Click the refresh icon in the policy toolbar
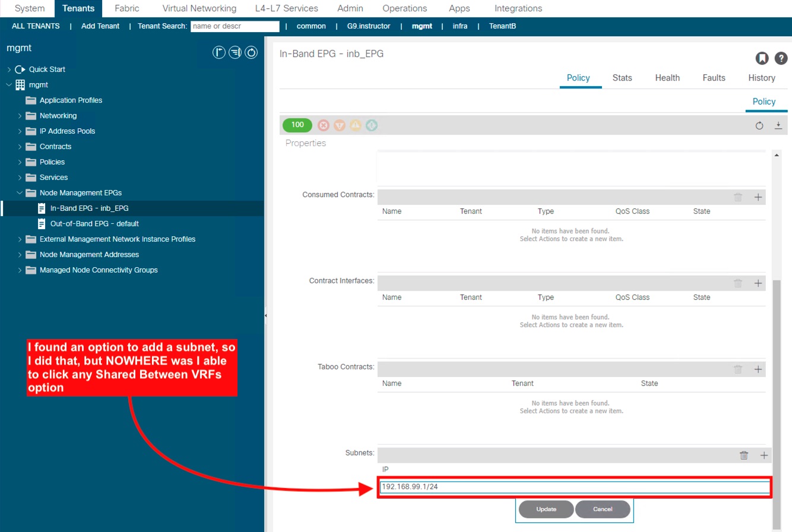This screenshot has width=792, height=532. 759,125
